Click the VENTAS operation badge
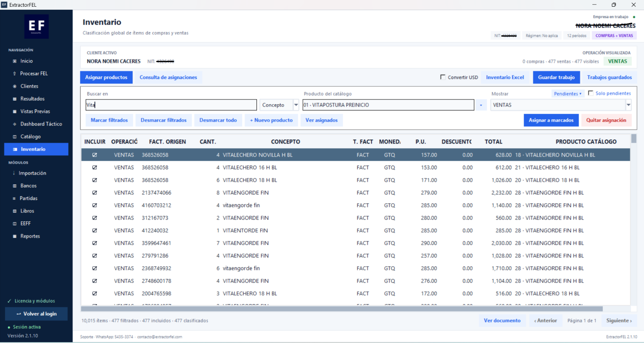Image resolution: width=644 pixels, height=343 pixels. pos(618,61)
